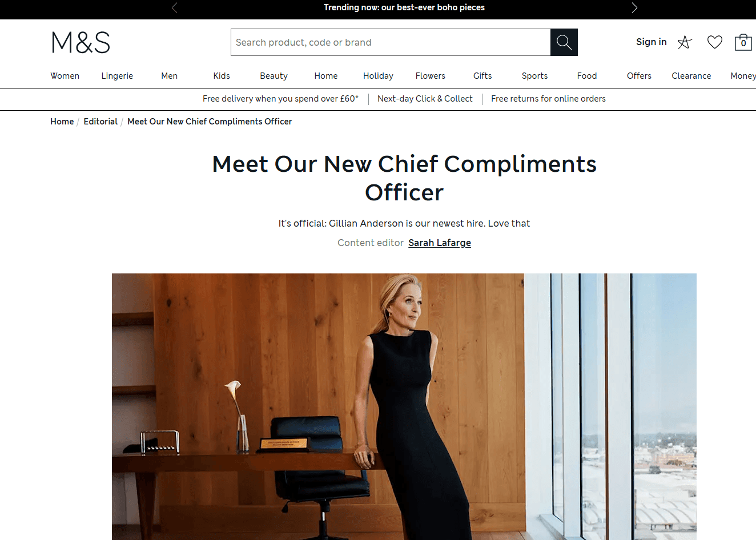Open the Sparks star icon
This screenshot has height=540, width=756.
(685, 42)
